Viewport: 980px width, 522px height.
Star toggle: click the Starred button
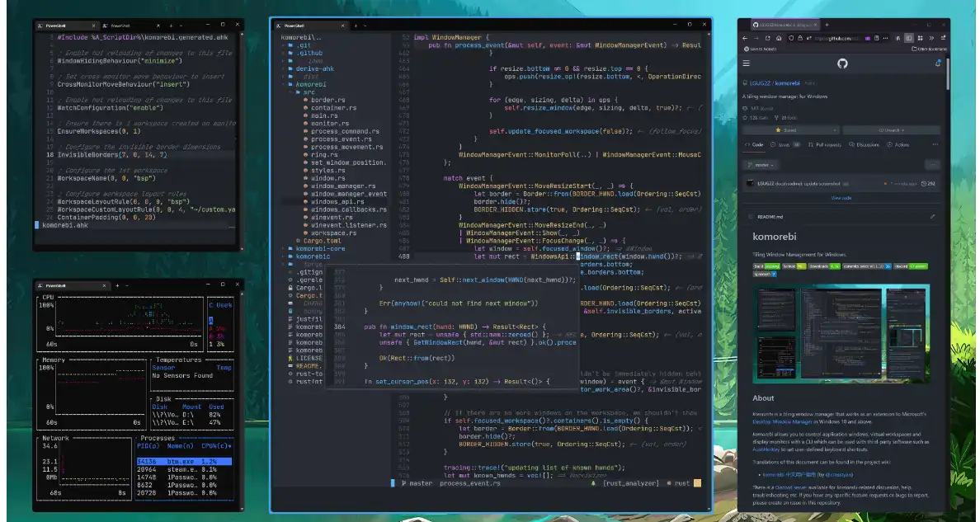786,130
